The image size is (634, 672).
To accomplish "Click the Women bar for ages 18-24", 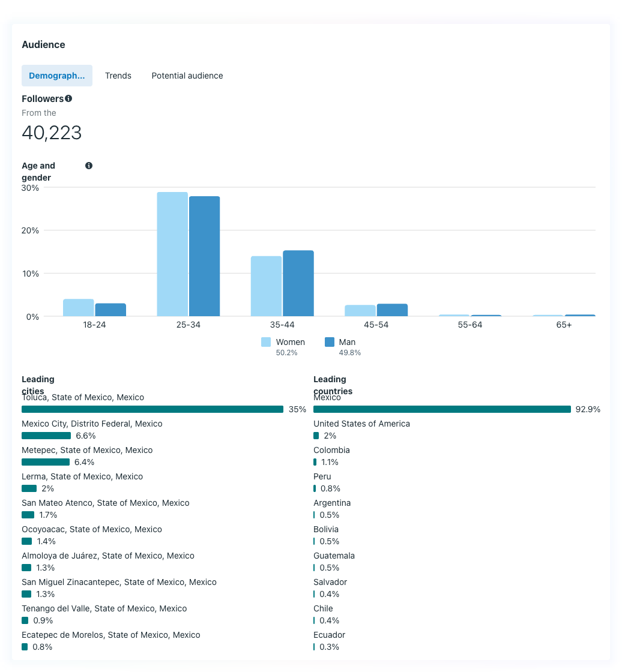I will point(79,308).
